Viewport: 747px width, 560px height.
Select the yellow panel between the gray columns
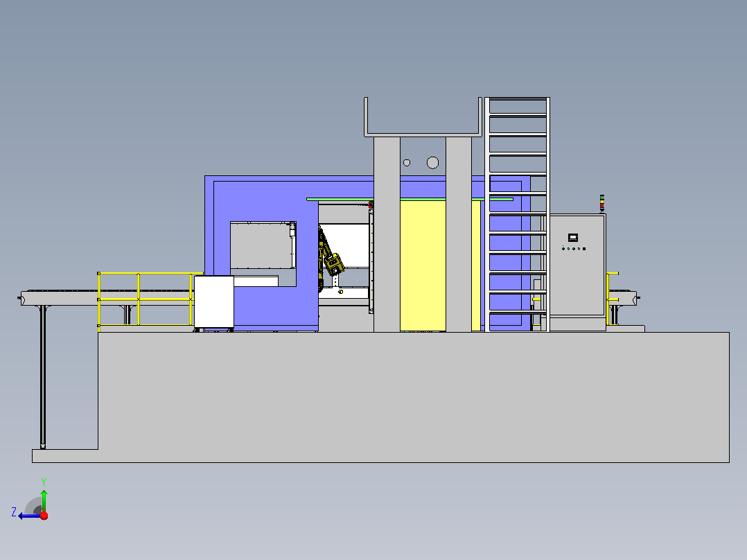(x=423, y=265)
